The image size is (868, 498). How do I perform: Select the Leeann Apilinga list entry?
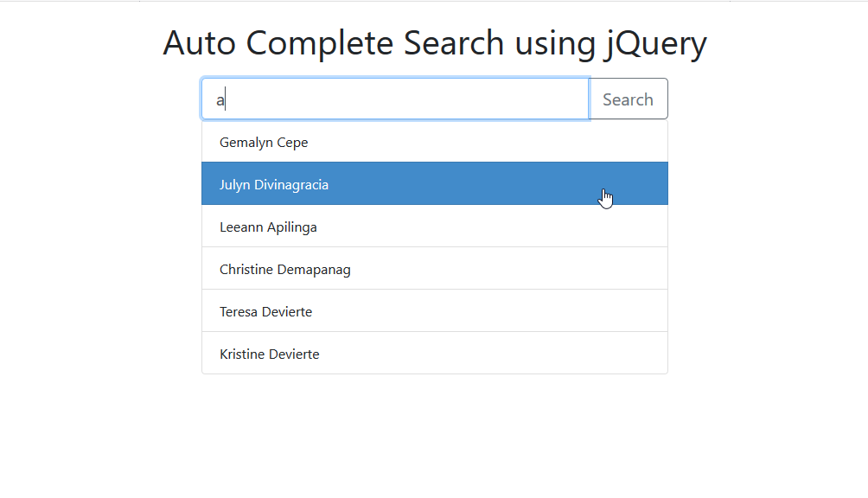click(x=435, y=227)
